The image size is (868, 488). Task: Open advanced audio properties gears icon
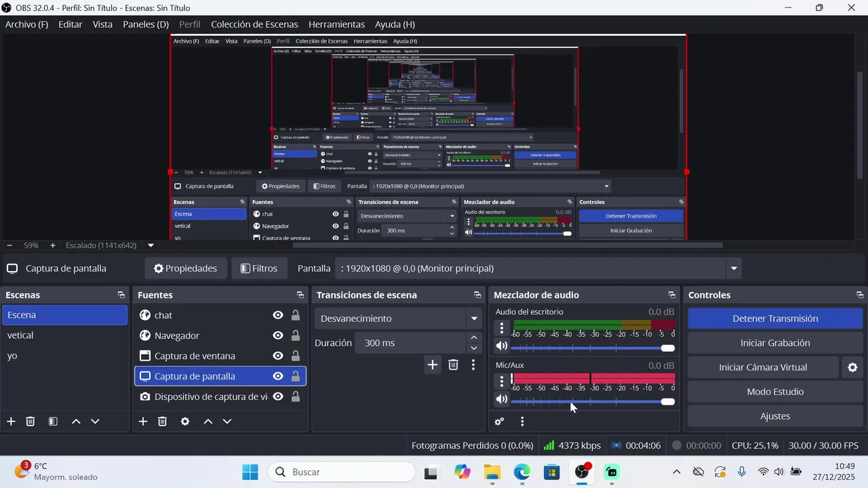(x=500, y=422)
